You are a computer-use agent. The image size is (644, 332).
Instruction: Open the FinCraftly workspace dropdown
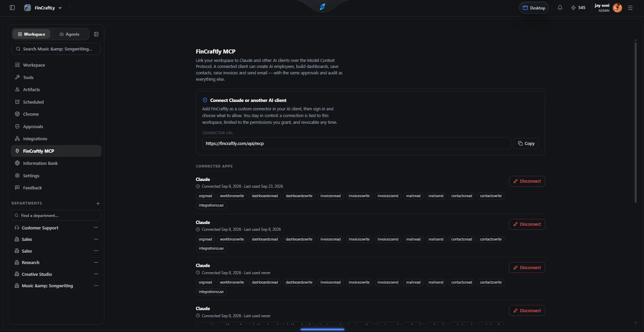(43, 8)
